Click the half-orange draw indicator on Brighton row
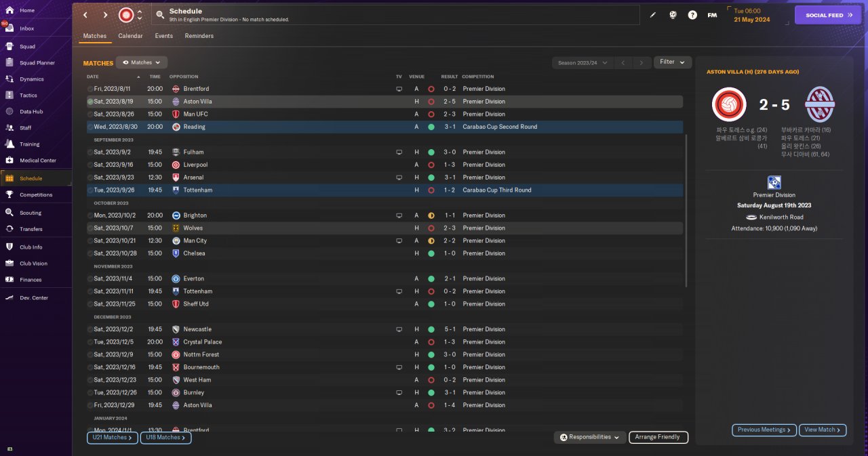 click(x=431, y=215)
